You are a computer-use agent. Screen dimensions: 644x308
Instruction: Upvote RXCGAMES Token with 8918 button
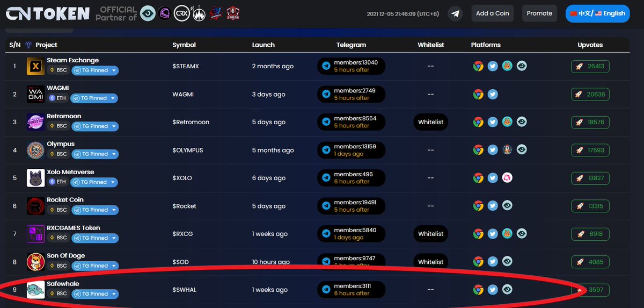tap(590, 234)
